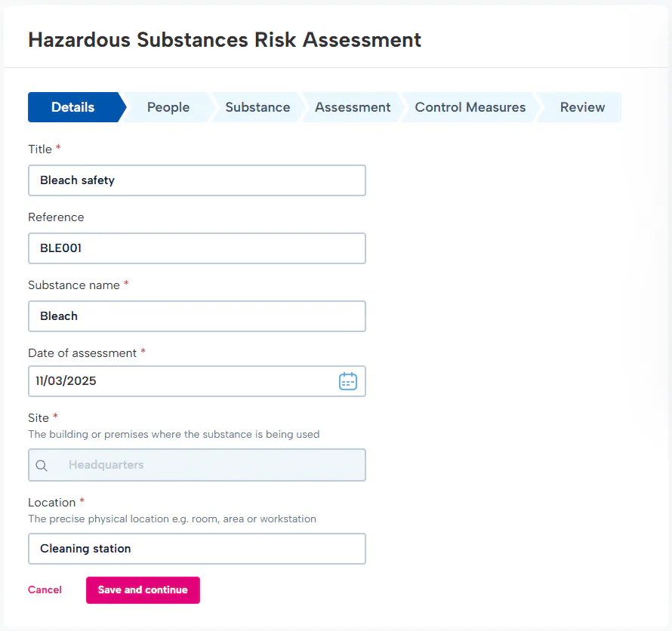Focus the Reference field with BLE001

coord(197,248)
